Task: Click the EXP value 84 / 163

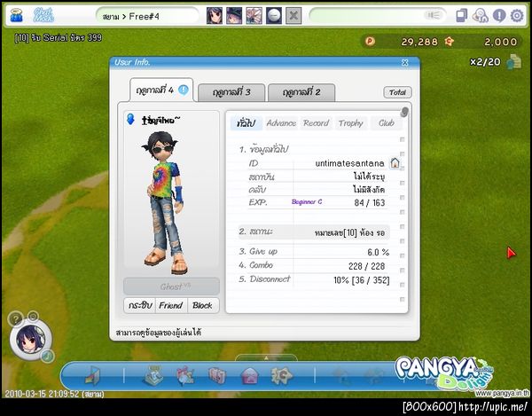Action: (x=370, y=203)
